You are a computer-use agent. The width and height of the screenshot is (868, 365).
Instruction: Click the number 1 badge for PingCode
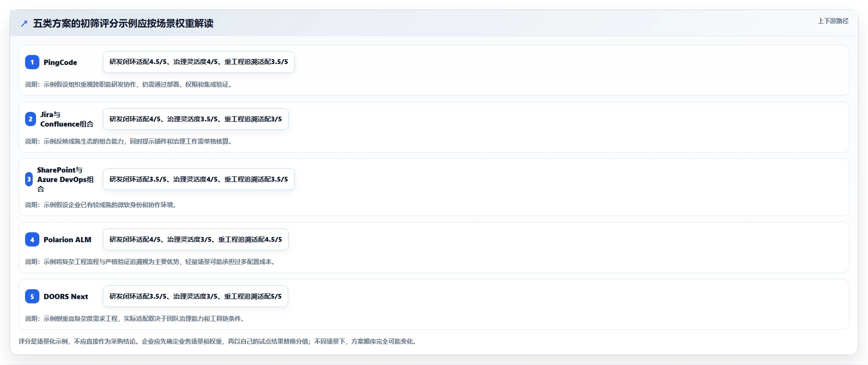coord(32,62)
